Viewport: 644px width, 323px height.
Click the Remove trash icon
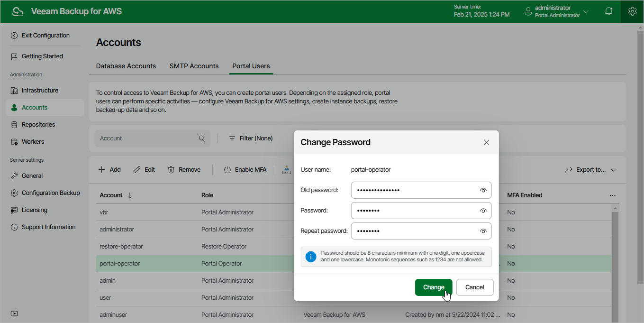[171, 170]
